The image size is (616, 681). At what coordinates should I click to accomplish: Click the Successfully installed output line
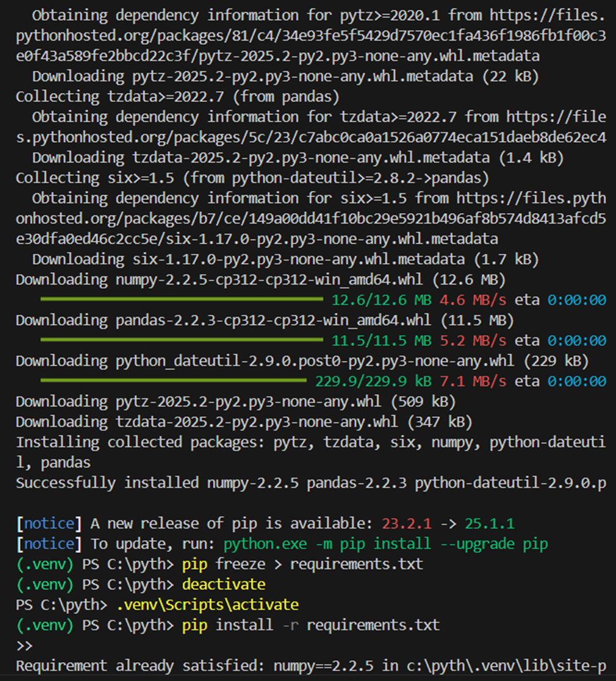click(x=310, y=483)
